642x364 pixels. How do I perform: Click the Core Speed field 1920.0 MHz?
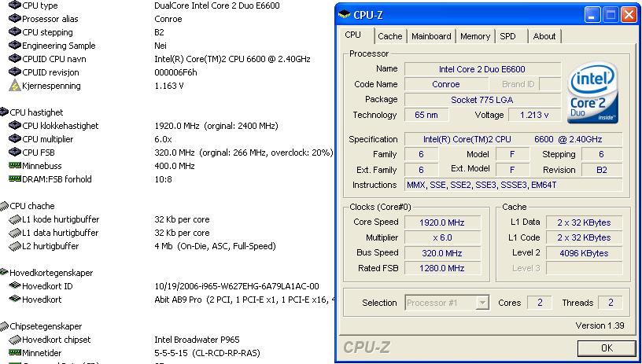click(443, 222)
